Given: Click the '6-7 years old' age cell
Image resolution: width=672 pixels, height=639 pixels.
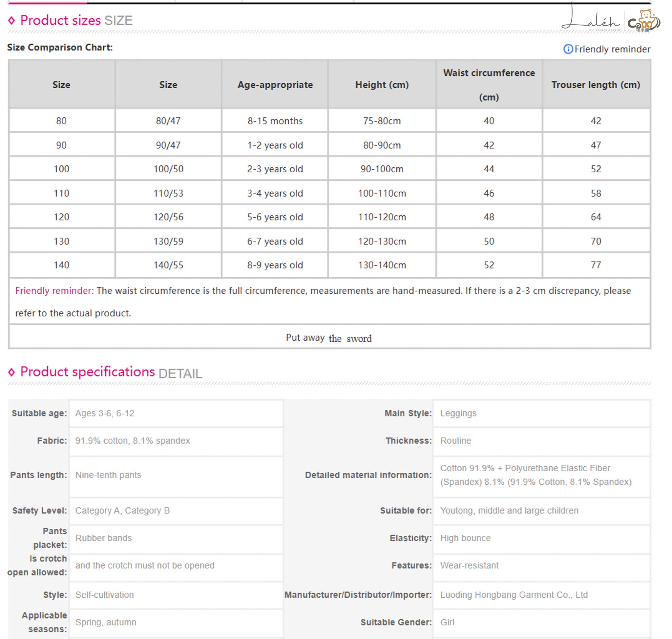Looking at the screenshot, I should 275,241.
